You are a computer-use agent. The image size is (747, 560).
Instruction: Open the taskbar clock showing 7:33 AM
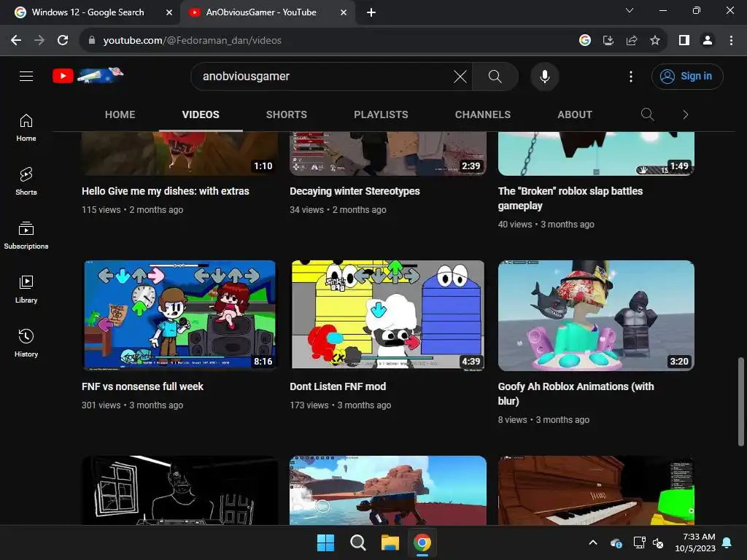point(695,542)
